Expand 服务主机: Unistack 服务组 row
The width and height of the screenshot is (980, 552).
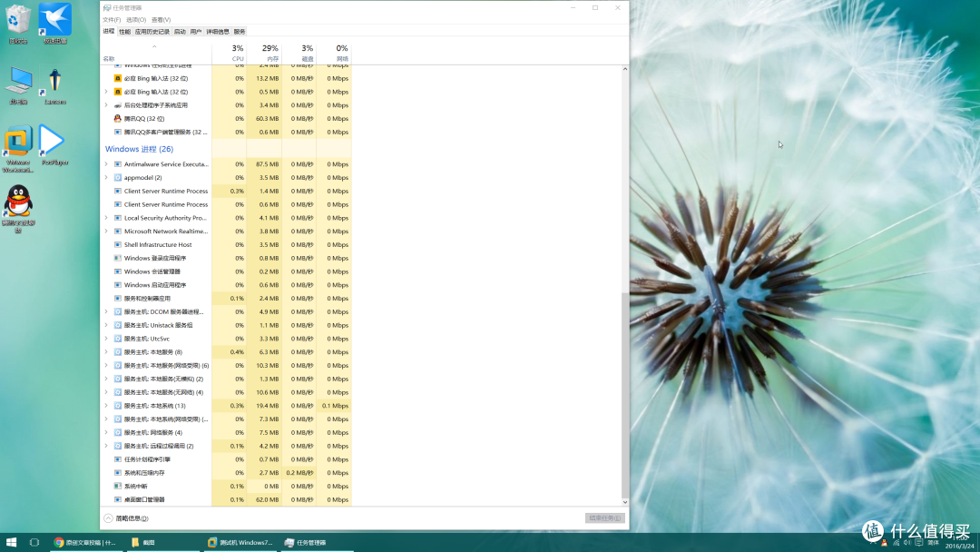point(106,325)
